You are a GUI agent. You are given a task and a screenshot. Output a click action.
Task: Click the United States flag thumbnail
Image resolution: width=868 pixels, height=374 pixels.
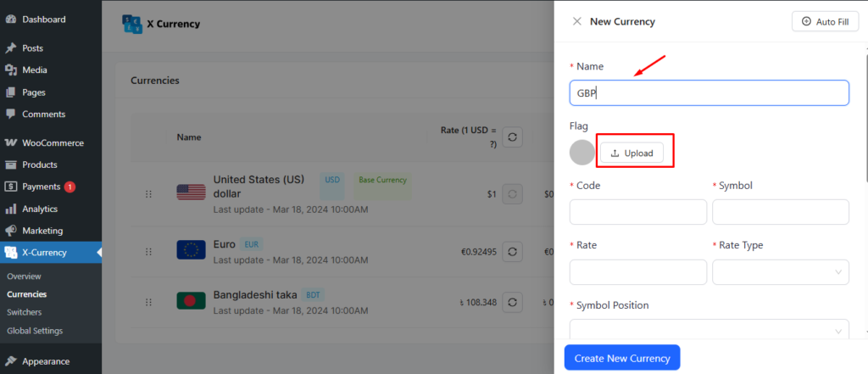click(191, 193)
